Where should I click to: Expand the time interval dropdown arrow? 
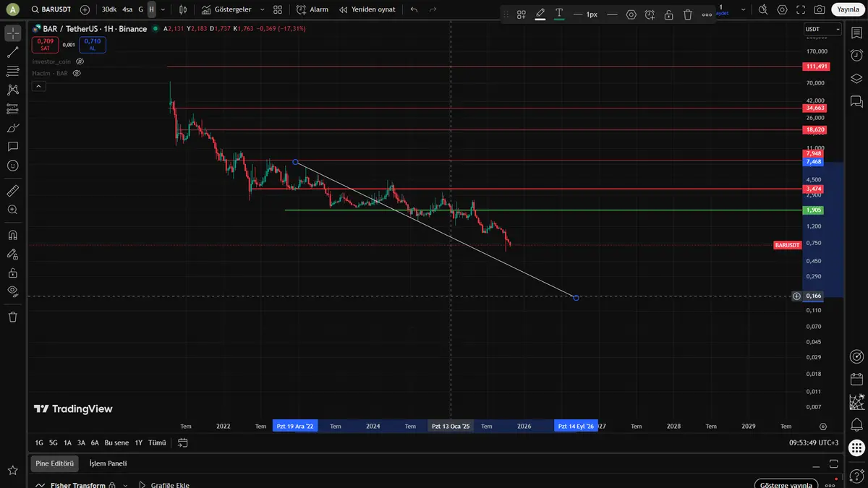pos(163,10)
